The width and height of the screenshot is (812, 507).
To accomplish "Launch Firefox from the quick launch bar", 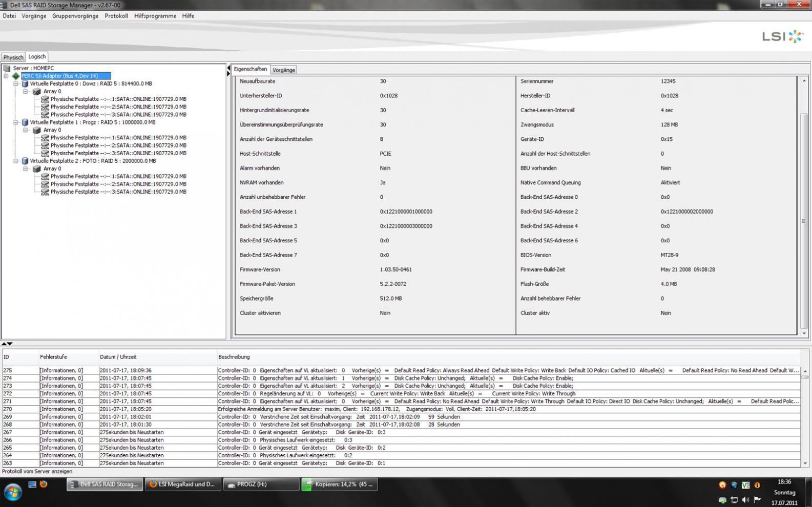I will pyautogui.click(x=44, y=484).
